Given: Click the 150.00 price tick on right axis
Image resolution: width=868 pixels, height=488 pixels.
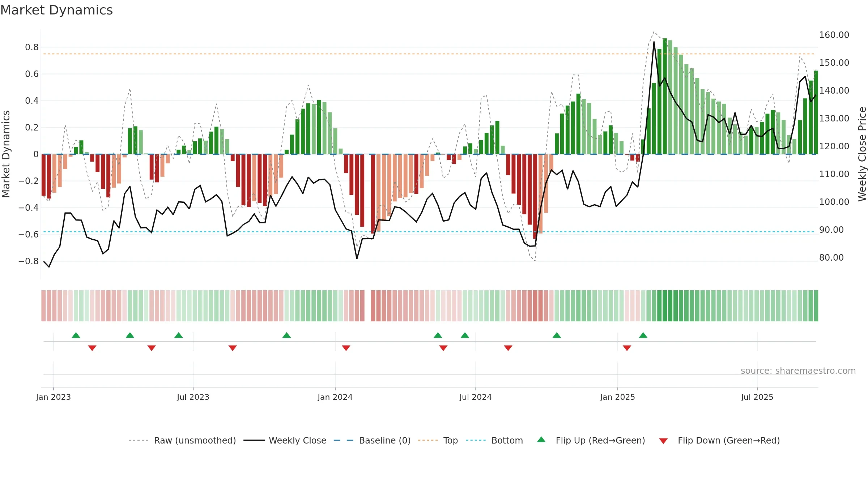Looking at the screenshot, I should coord(834,63).
